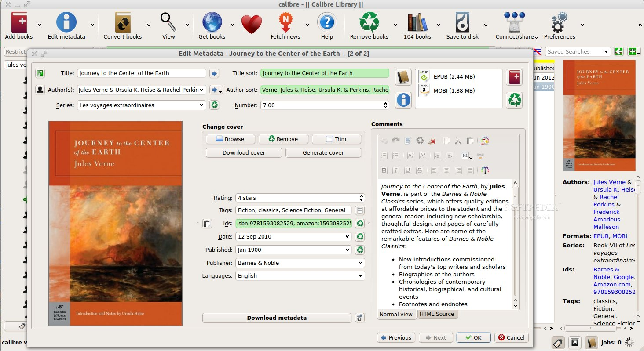Expand the Languages English combo box

point(300,276)
